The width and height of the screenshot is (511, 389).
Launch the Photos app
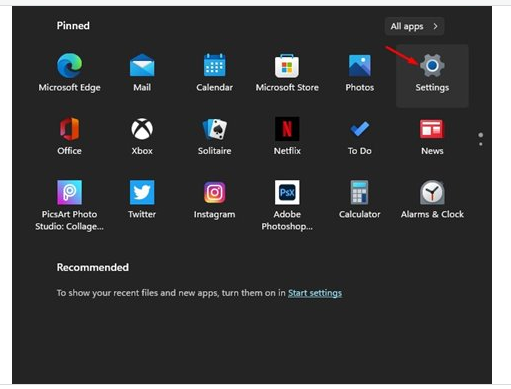[x=360, y=72]
